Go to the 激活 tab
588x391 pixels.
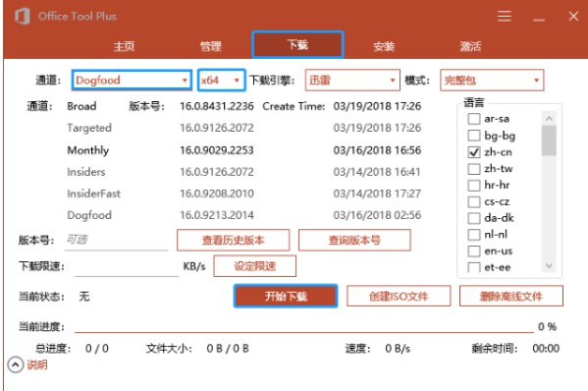click(x=470, y=46)
